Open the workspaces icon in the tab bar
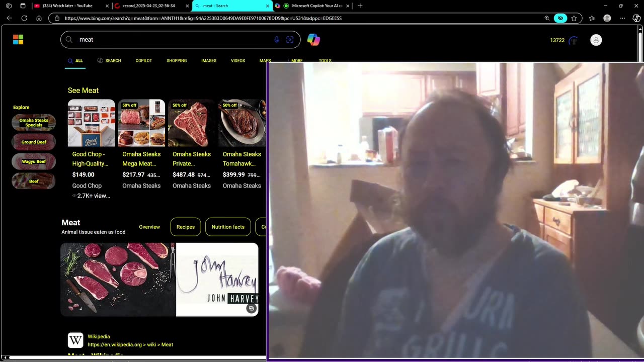644x362 pixels. (x=9, y=6)
